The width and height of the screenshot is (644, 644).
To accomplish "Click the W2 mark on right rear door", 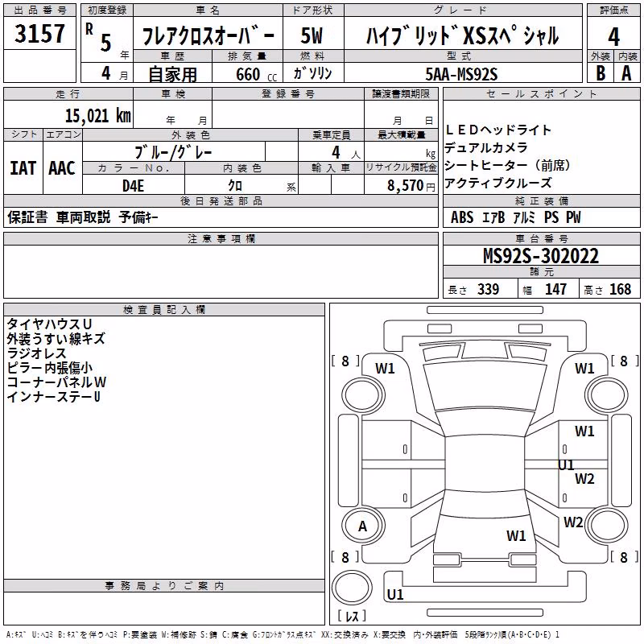I will click(584, 479).
